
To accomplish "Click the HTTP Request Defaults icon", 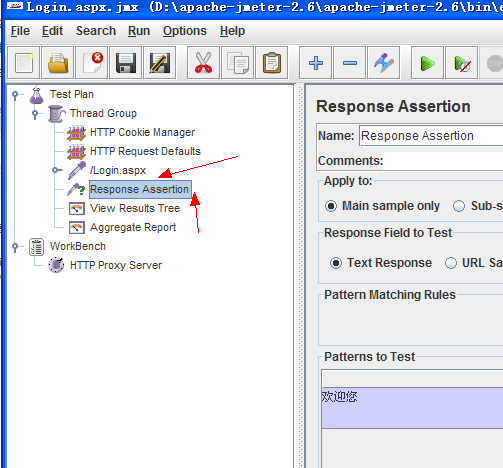I will (76, 152).
